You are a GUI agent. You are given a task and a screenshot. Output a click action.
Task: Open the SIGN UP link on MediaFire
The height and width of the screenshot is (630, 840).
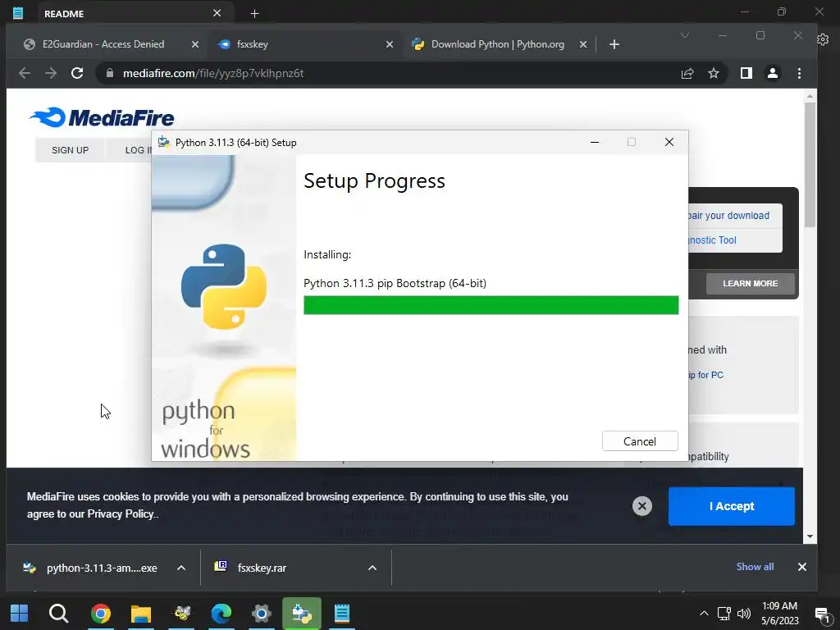pos(71,150)
